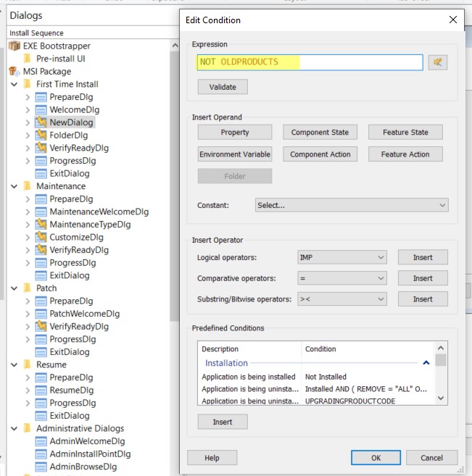Click the expression editor icon beside expression field

(x=437, y=62)
